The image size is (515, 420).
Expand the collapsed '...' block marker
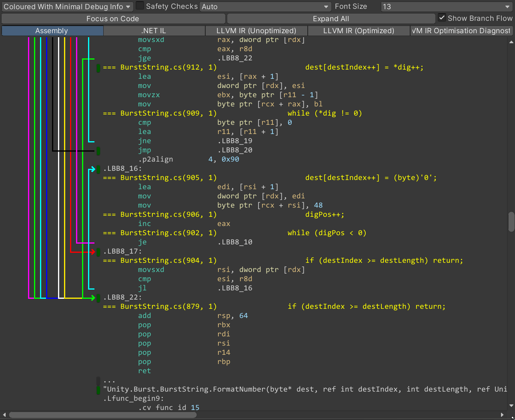(x=98, y=380)
